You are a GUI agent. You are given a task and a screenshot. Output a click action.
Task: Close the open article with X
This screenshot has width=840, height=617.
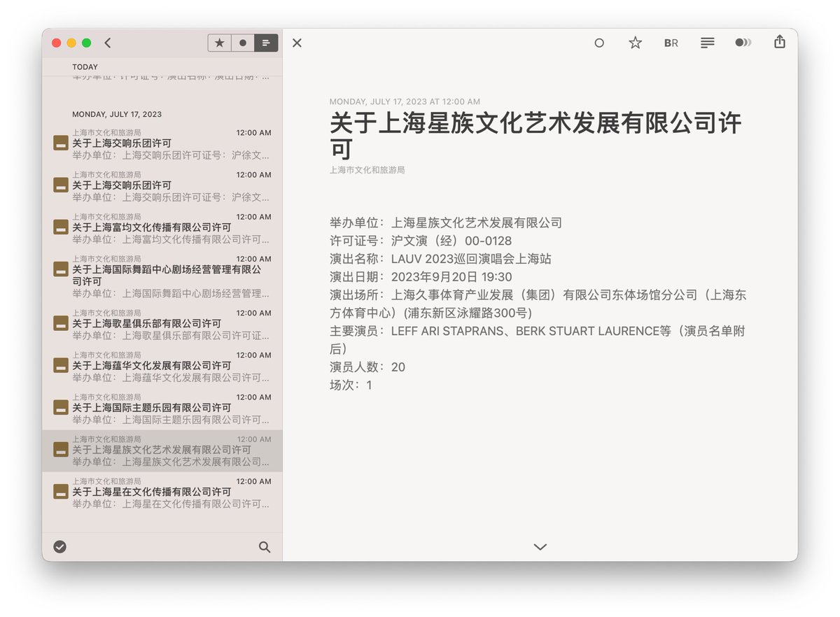pyautogui.click(x=297, y=43)
